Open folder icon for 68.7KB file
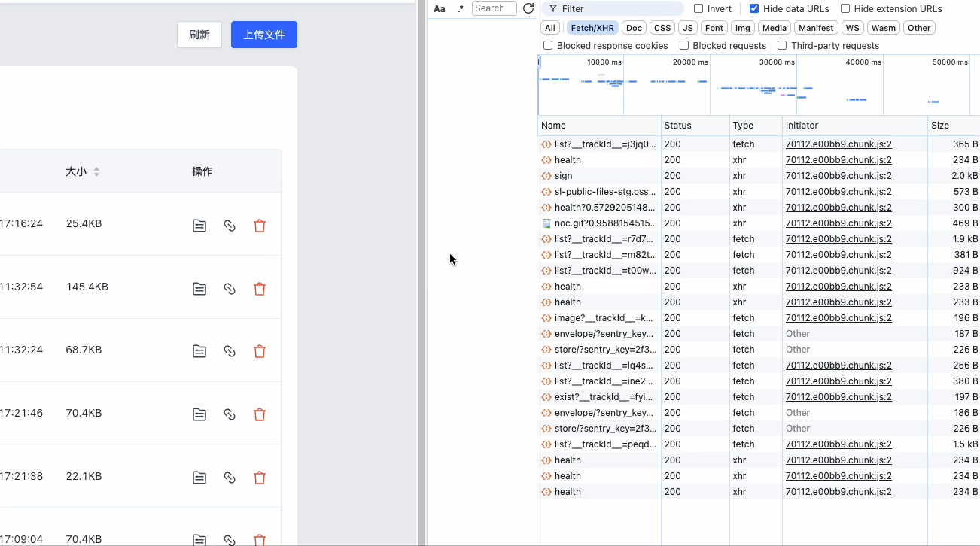 (199, 351)
